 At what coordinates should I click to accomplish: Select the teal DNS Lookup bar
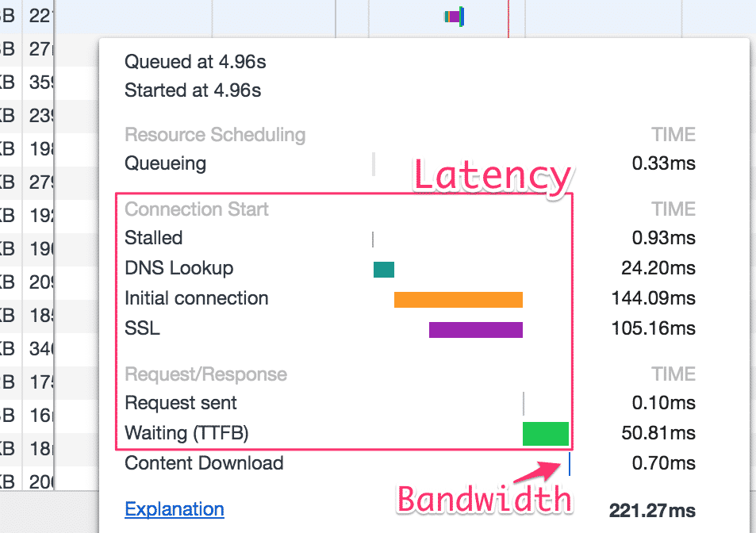coord(383,270)
